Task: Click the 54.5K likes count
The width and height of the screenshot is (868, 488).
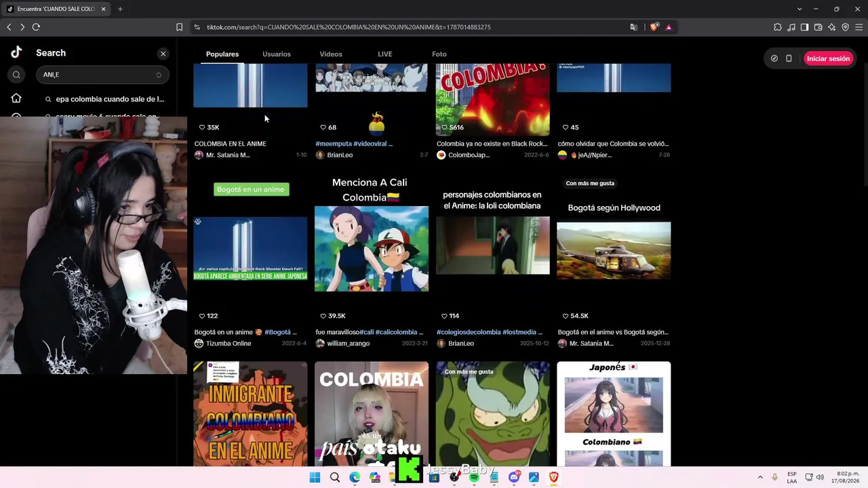Action: (x=579, y=316)
